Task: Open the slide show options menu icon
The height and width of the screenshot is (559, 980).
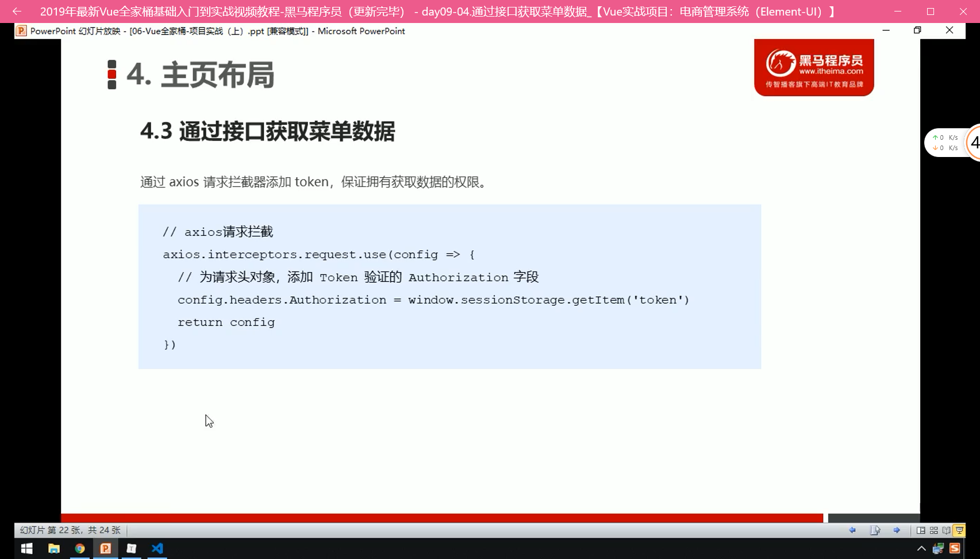Action: pos(875,530)
